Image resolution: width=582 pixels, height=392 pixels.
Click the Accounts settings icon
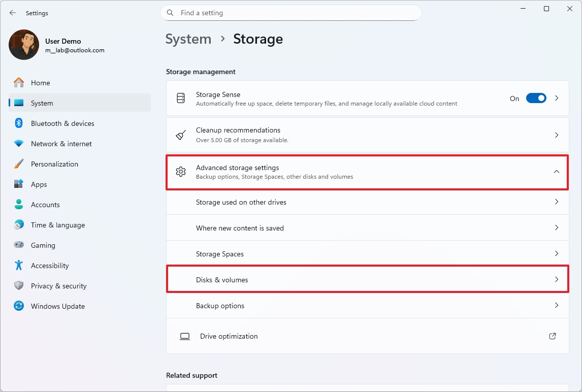(18, 205)
